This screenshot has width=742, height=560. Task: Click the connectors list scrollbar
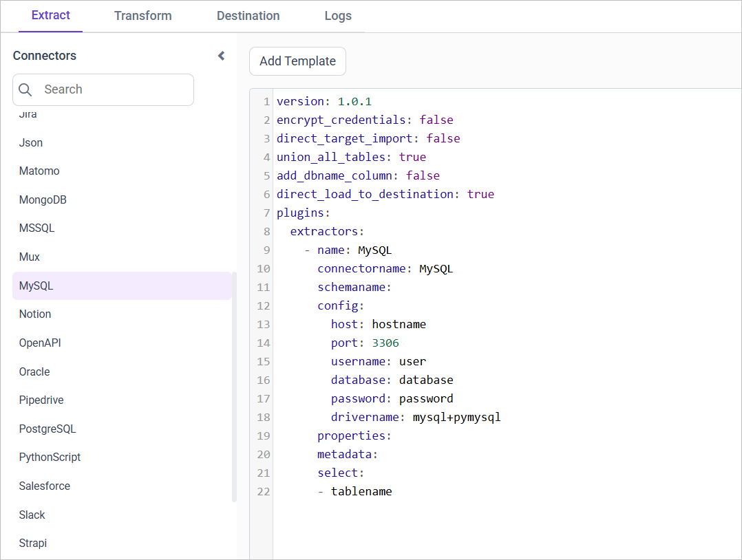point(234,385)
